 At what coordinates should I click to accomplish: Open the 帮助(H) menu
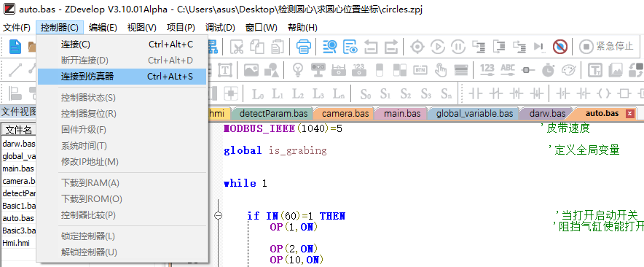point(302,28)
